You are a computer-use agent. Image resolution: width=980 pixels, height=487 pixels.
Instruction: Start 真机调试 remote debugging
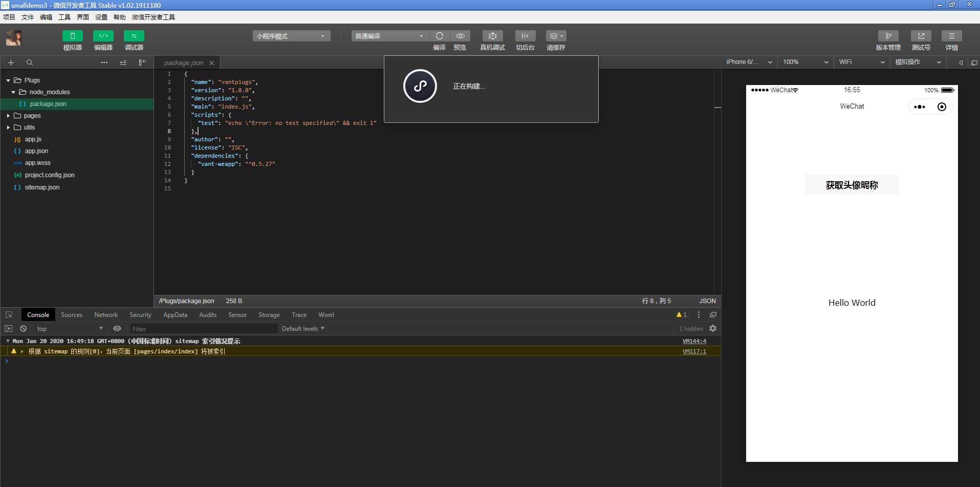pyautogui.click(x=493, y=36)
